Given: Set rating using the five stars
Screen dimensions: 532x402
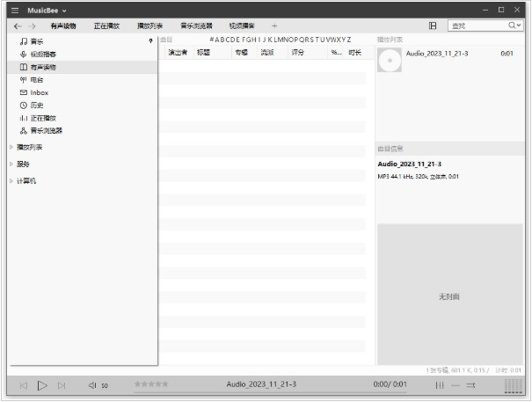Looking at the screenshot, I should [151, 384].
